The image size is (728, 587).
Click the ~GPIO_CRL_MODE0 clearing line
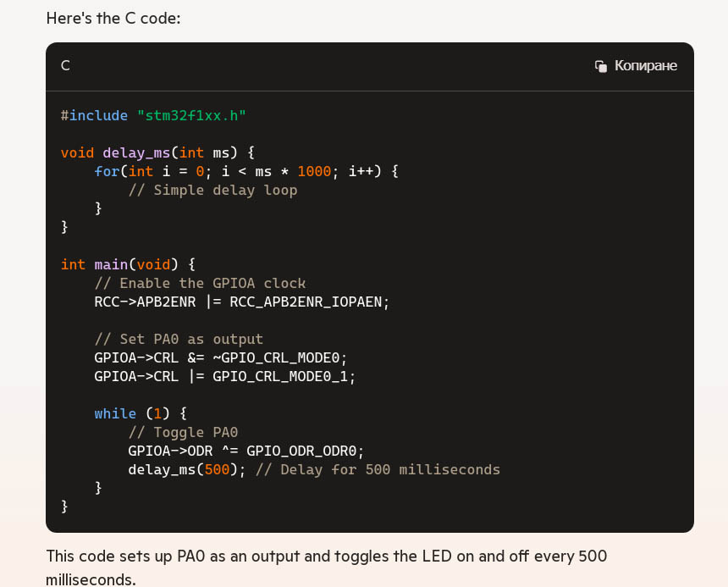221,357
